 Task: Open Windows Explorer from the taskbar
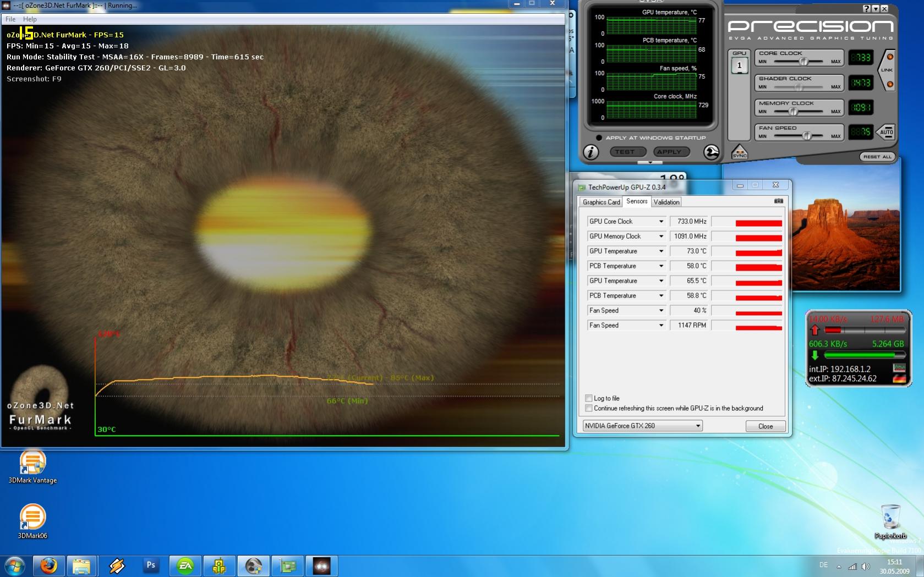(x=82, y=565)
